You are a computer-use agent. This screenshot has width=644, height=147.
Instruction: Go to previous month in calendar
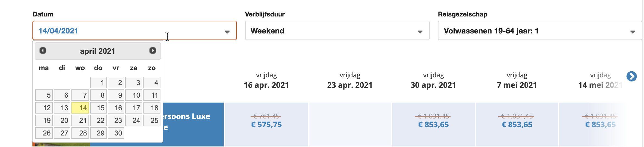[x=43, y=51]
